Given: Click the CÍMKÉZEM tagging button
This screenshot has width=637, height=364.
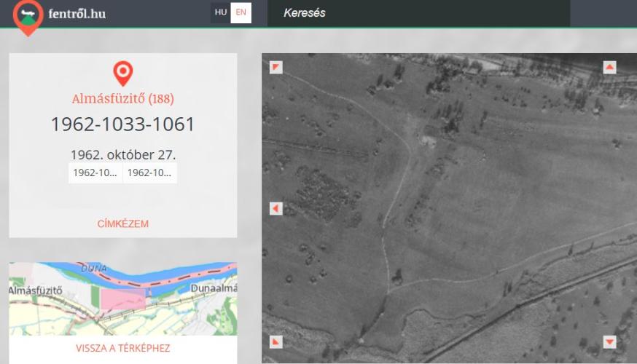Looking at the screenshot, I should point(122,223).
